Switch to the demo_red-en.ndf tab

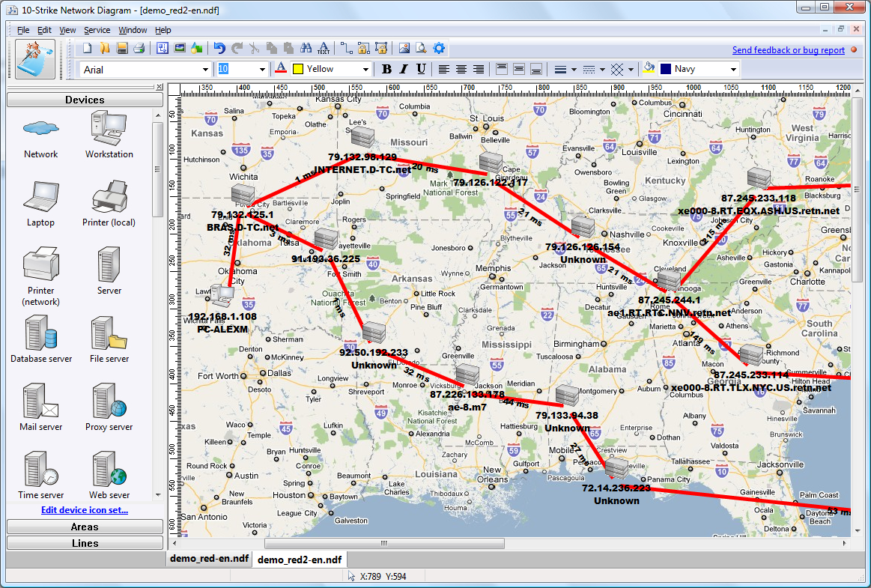(210, 558)
